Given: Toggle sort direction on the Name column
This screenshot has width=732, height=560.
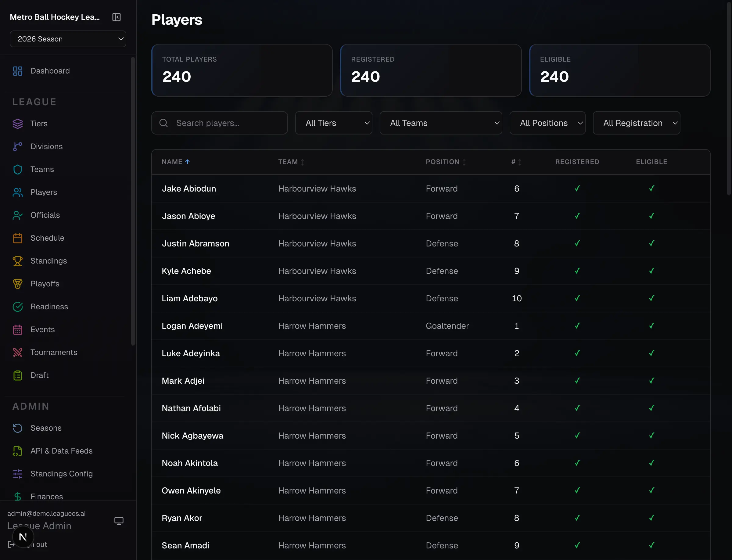Looking at the screenshot, I should pos(176,162).
